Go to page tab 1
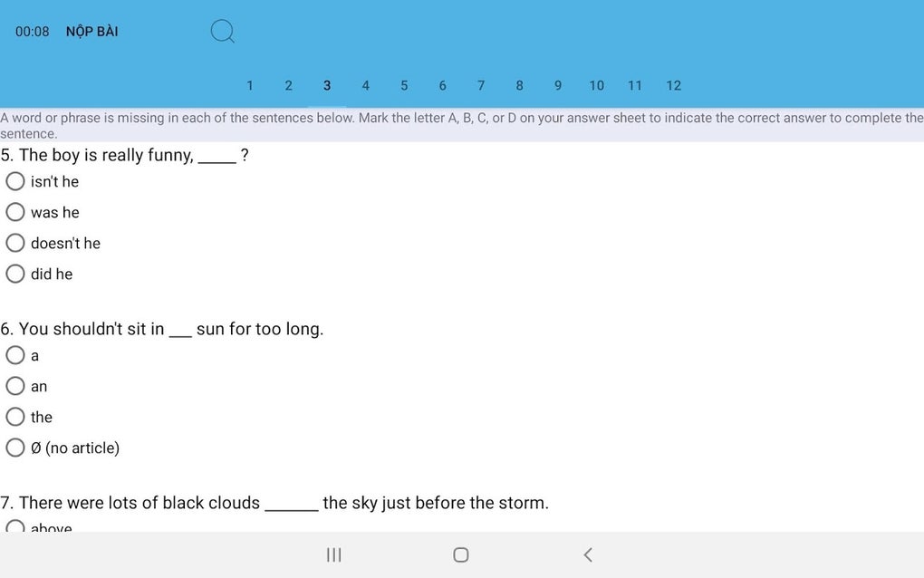 (x=250, y=85)
